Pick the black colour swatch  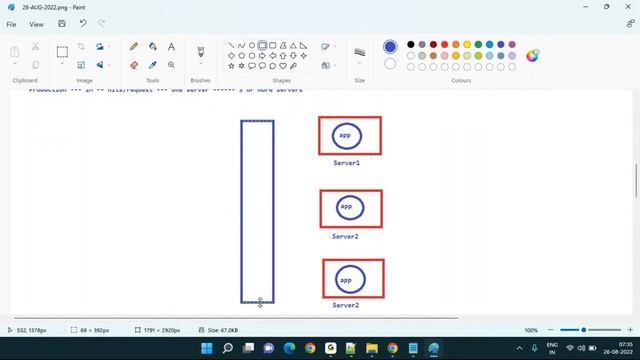pyautogui.click(x=411, y=44)
